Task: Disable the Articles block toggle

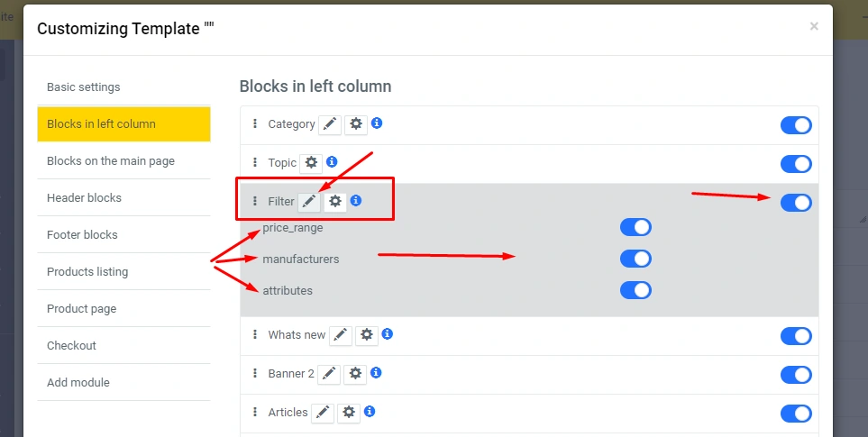Action: coord(796,414)
